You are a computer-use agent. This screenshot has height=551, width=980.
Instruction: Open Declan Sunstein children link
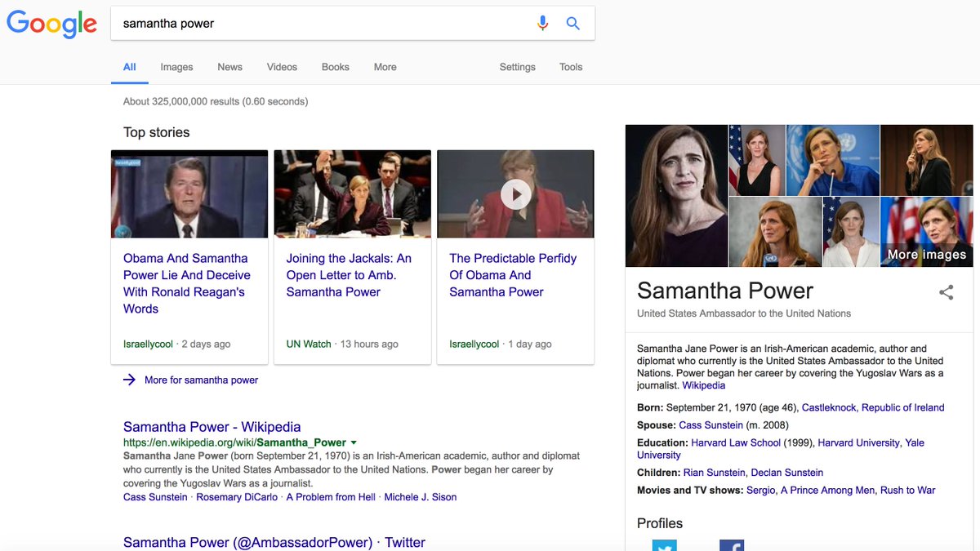pyautogui.click(x=786, y=473)
